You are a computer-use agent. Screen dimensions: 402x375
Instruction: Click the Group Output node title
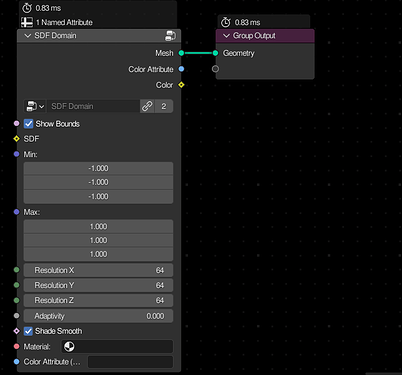(254, 36)
